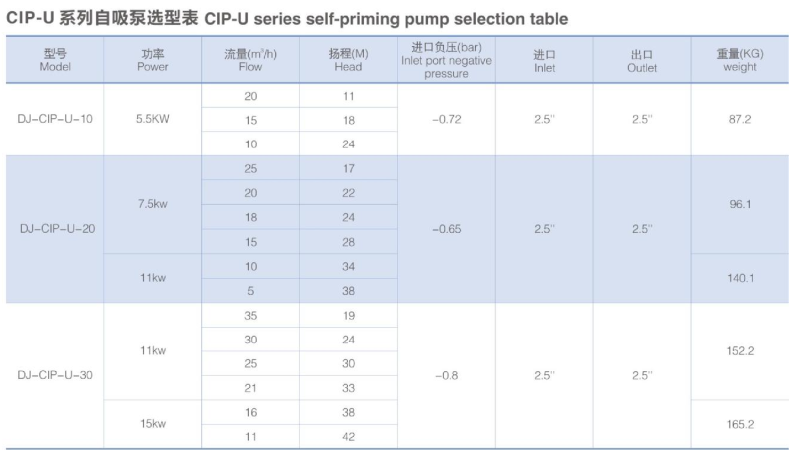The image size is (789, 450).
Task: Click the weight (KG) column header
Action: tap(740, 60)
